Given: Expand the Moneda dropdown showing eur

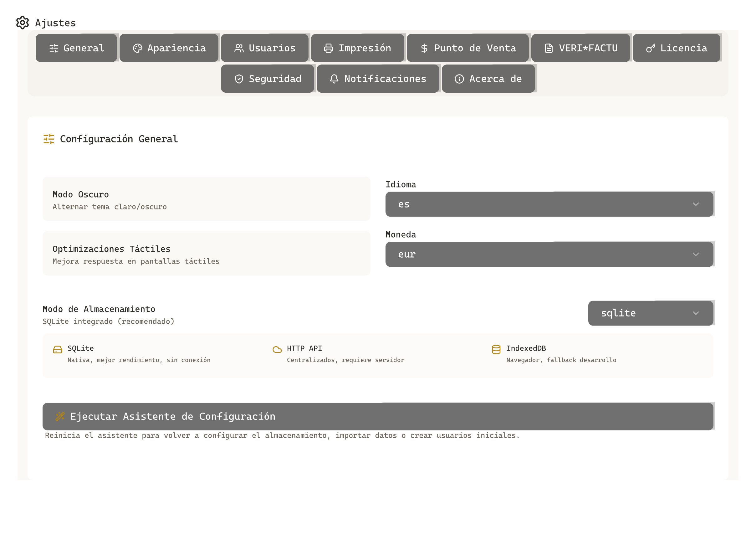Looking at the screenshot, I should click(x=549, y=254).
